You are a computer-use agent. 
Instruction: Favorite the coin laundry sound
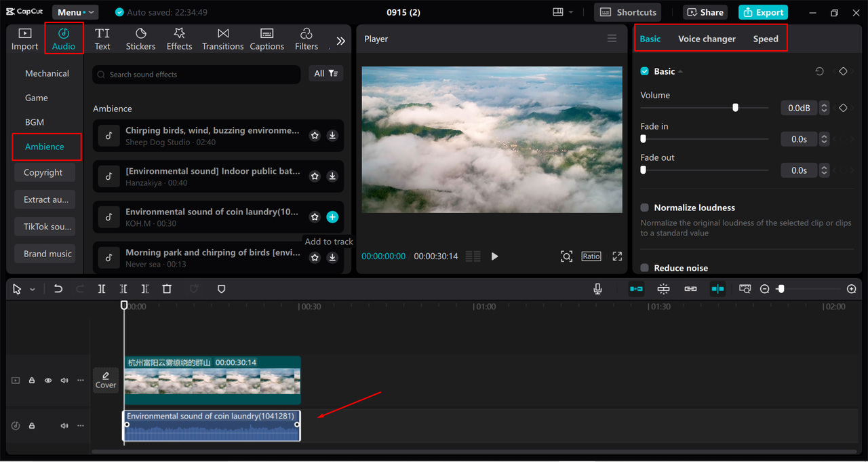point(315,217)
